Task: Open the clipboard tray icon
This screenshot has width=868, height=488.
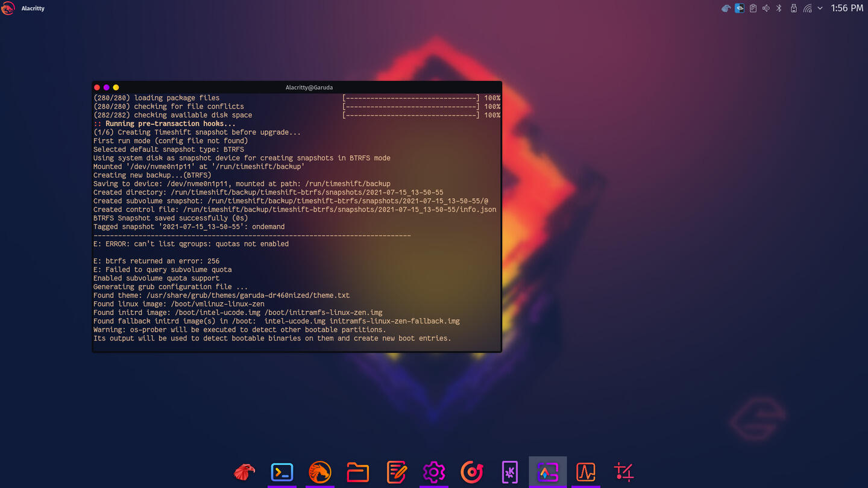Action: (x=753, y=8)
